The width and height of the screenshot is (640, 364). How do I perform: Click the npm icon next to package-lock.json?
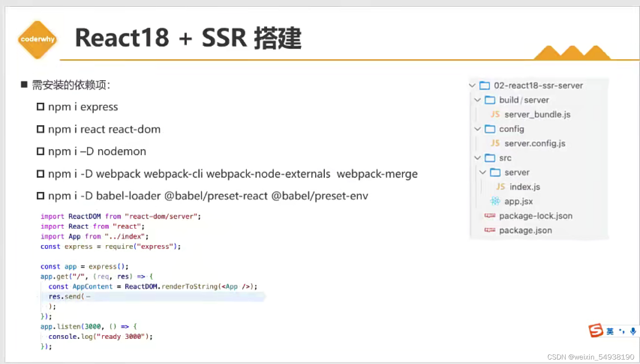tap(490, 216)
